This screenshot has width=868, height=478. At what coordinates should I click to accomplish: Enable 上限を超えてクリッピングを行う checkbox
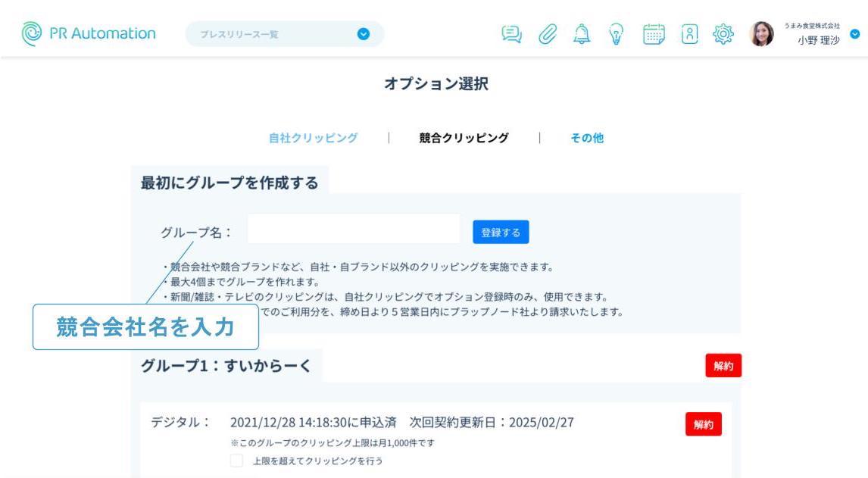[237, 461]
